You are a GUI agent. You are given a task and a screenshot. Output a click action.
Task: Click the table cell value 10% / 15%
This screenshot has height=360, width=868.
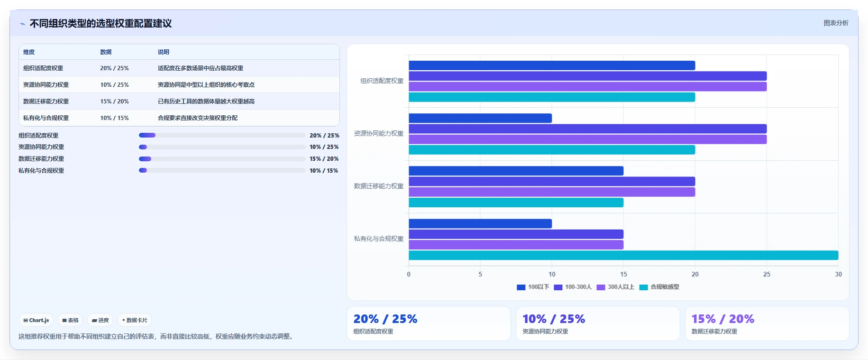tap(114, 118)
